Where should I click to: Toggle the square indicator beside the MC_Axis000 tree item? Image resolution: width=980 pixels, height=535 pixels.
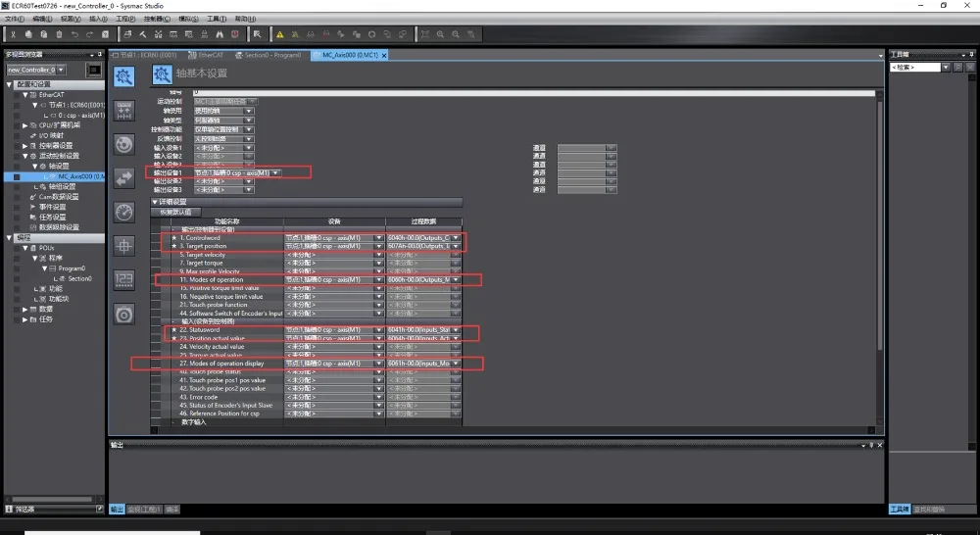pos(17,177)
